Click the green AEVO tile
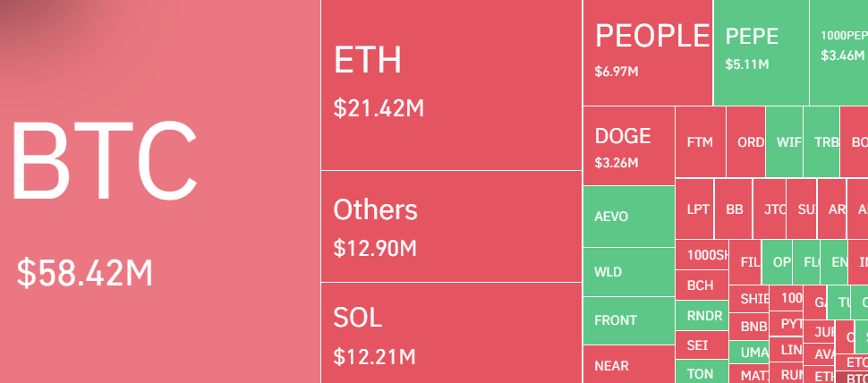The image size is (868, 383). coord(628,217)
